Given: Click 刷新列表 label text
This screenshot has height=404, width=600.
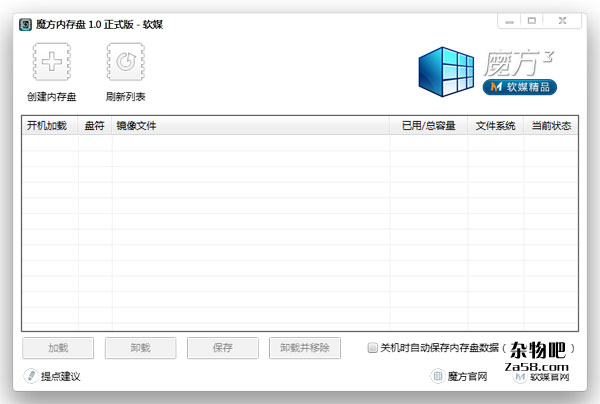Looking at the screenshot, I should (x=126, y=97).
